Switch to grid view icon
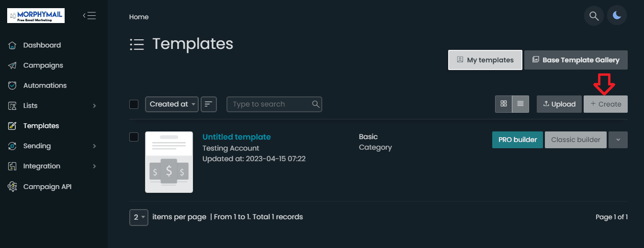Screen dimensions: 644x248 503,104
